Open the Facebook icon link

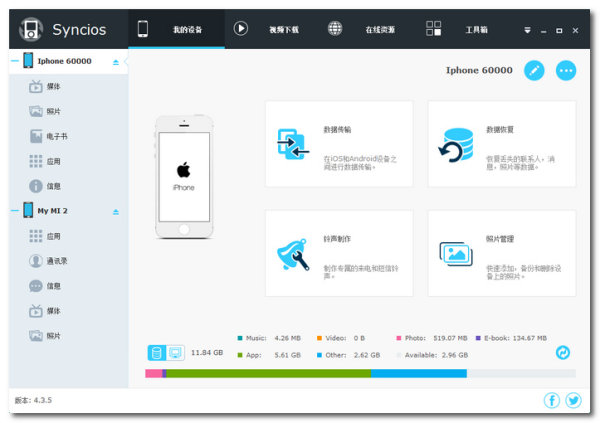551,400
